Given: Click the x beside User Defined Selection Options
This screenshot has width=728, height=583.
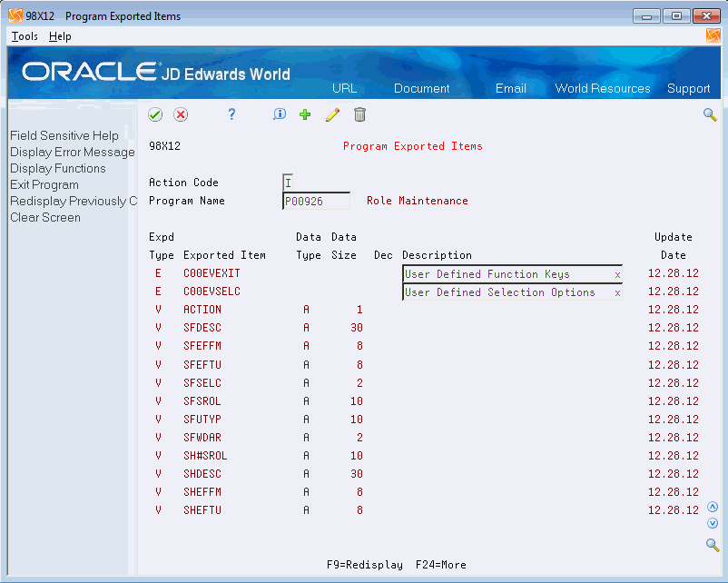Looking at the screenshot, I should tap(617, 292).
